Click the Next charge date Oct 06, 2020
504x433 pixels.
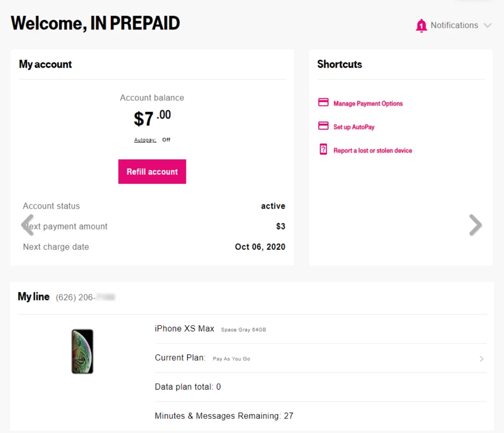260,246
